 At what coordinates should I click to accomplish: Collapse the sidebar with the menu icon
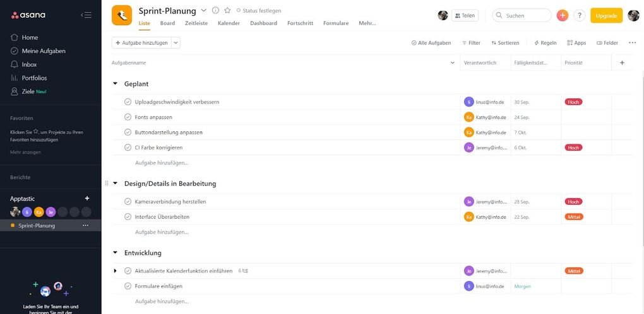point(86,15)
